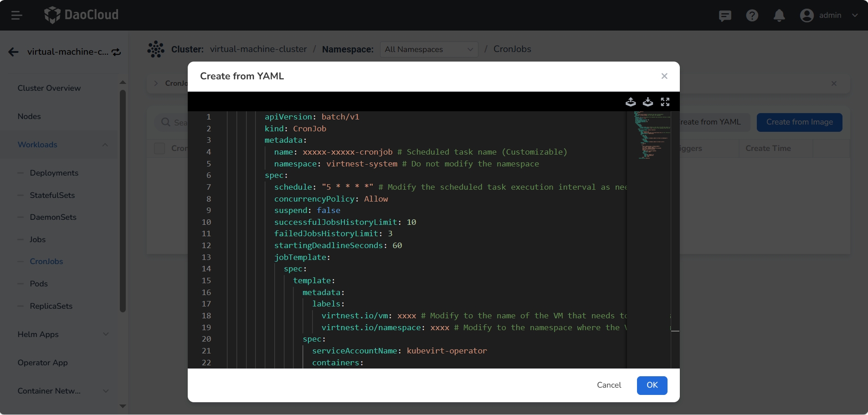Image resolution: width=868 pixels, height=415 pixels.
Task: Confirm YAML creation with OK
Action: (x=652, y=385)
